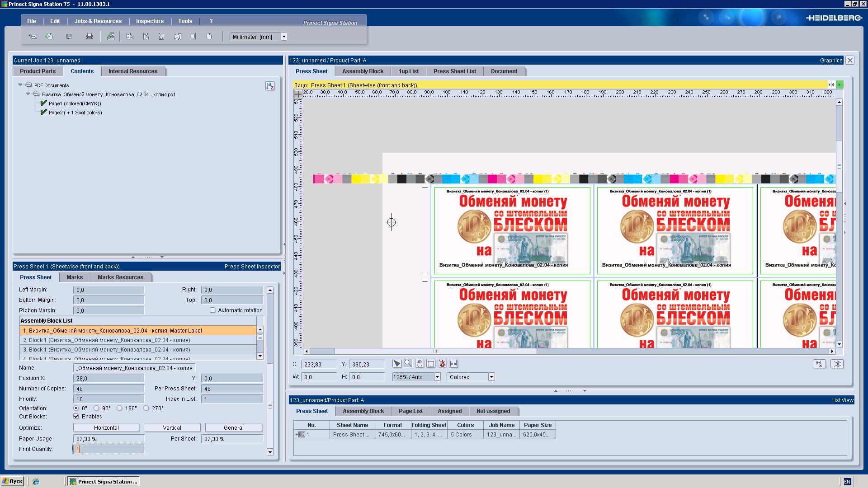Click the Vertical optimize button

click(x=172, y=427)
